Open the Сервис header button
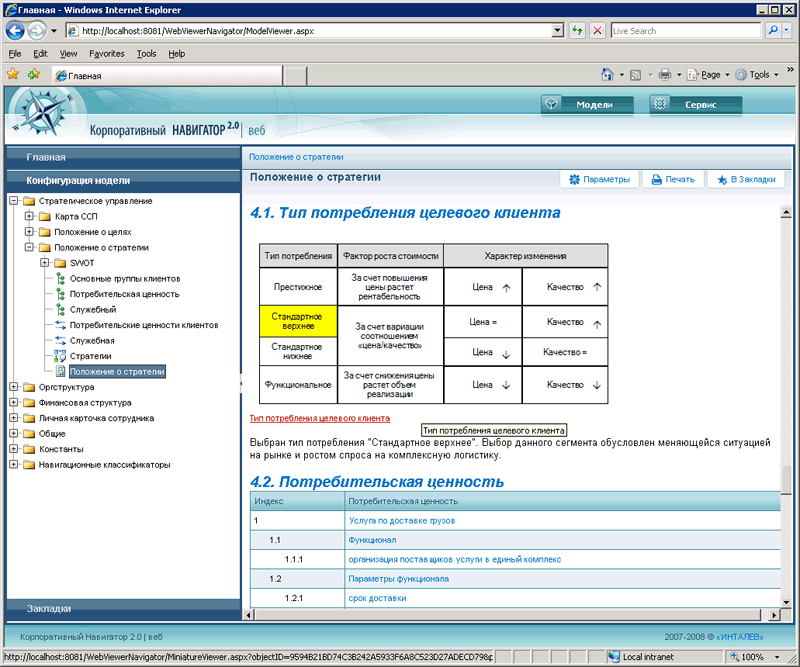This screenshot has width=800, height=667. [x=695, y=105]
